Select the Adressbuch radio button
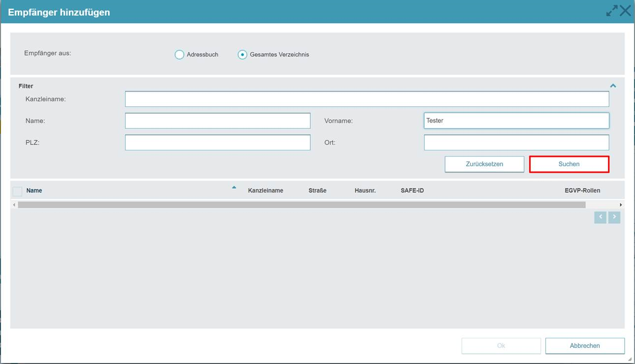635x364 pixels. click(x=180, y=55)
